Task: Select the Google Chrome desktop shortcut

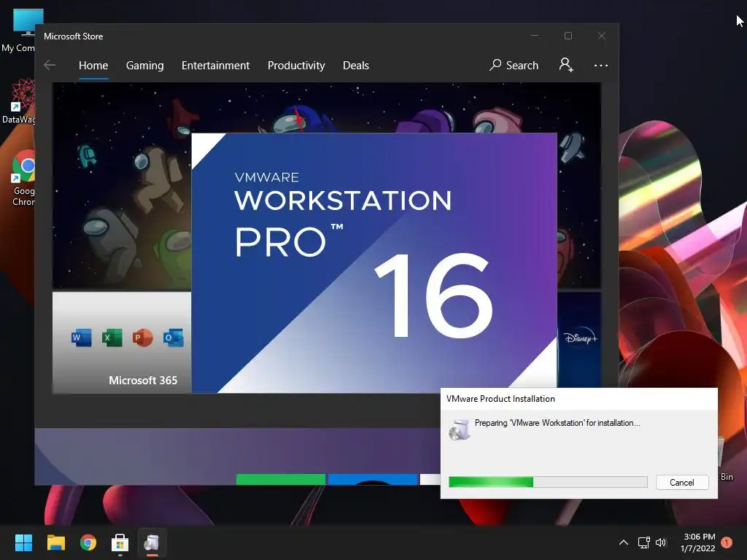Action: pos(22,178)
